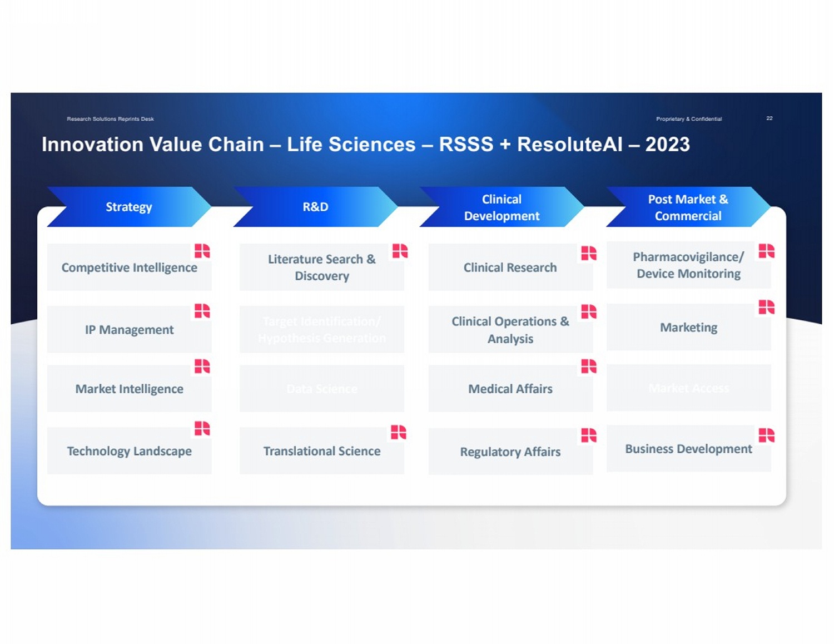Click the red logo icon on Business Development
This screenshot has height=644, width=834.
click(x=766, y=435)
